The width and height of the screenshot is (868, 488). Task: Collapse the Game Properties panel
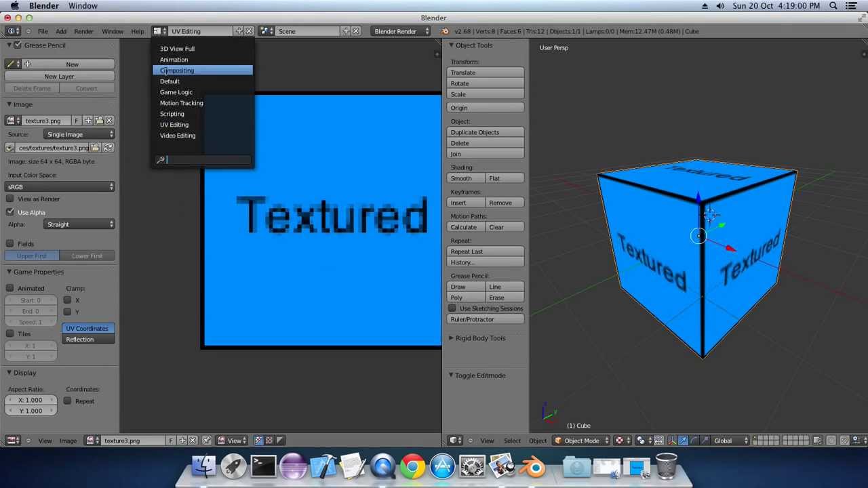(9, 272)
